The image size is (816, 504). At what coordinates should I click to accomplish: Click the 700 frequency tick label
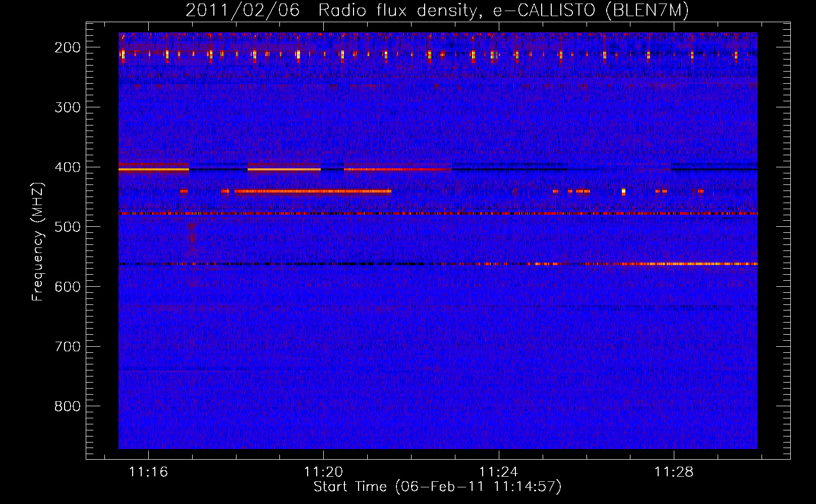[x=68, y=347]
